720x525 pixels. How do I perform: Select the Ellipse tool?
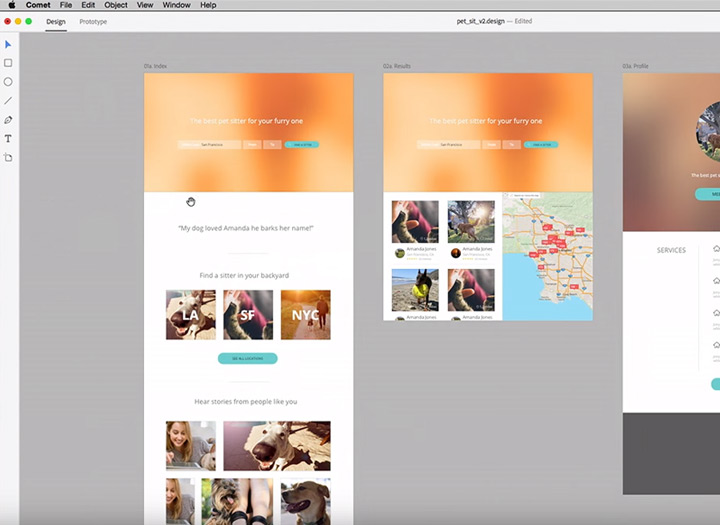pyautogui.click(x=8, y=82)
